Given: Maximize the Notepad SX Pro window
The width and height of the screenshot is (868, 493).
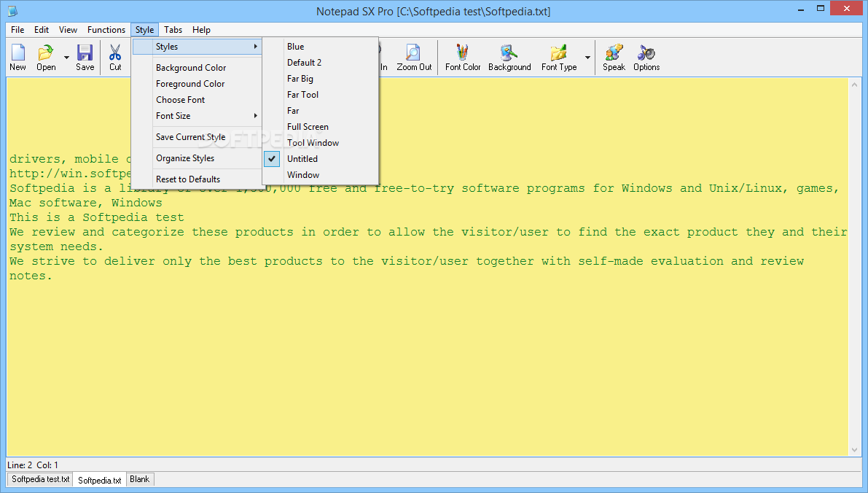Looking at the screenshot, I should coord(821,9).
